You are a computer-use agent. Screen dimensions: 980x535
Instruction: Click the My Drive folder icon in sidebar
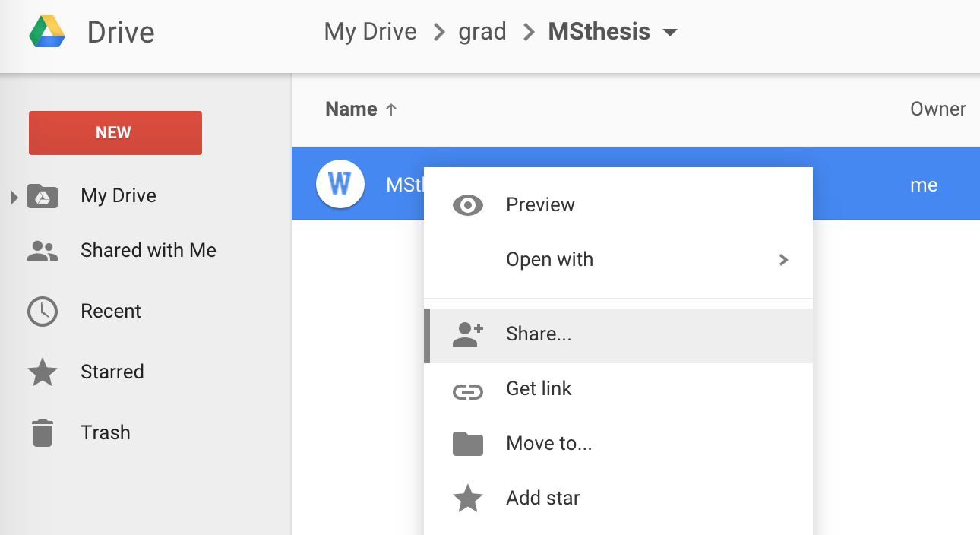pyautogui.click(x=43, y=196)
